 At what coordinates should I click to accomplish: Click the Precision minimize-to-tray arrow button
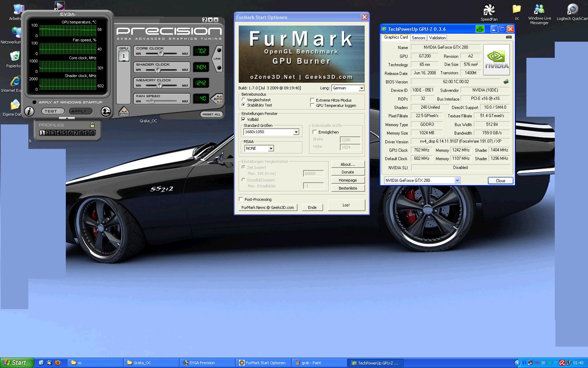tap(210, 20)
